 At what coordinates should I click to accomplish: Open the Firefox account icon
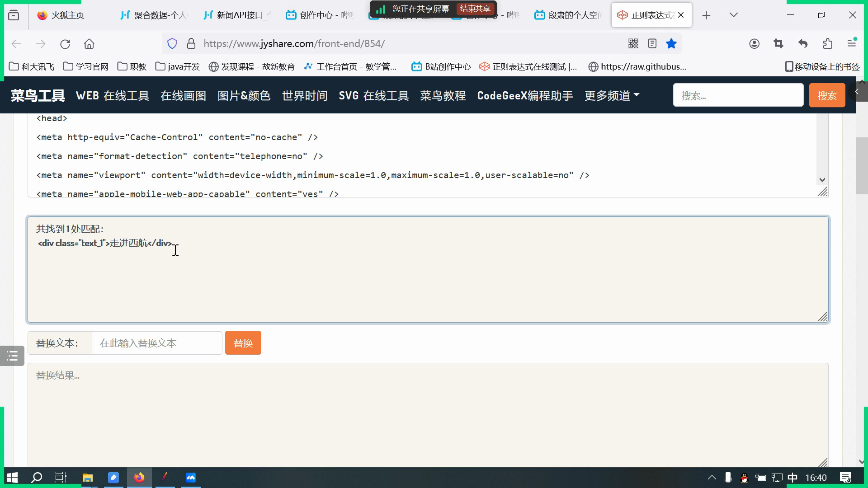coord(754,44)
